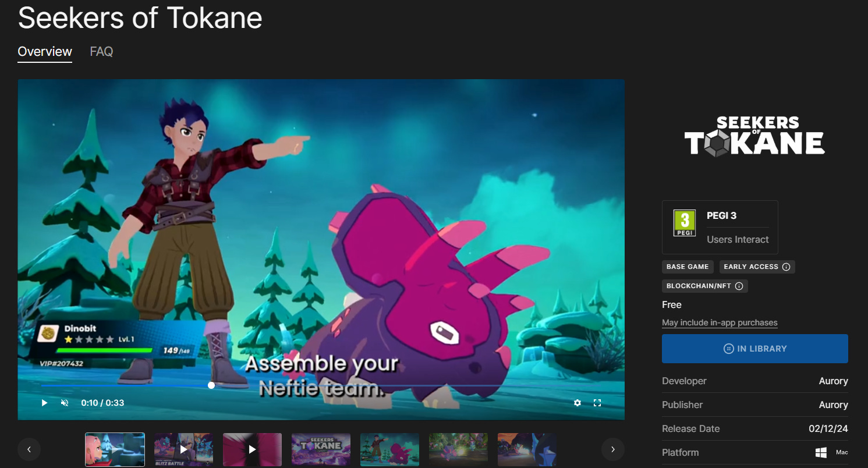Click the Free price text
This screenshot has width=868, height=468.
pos(672,304)
